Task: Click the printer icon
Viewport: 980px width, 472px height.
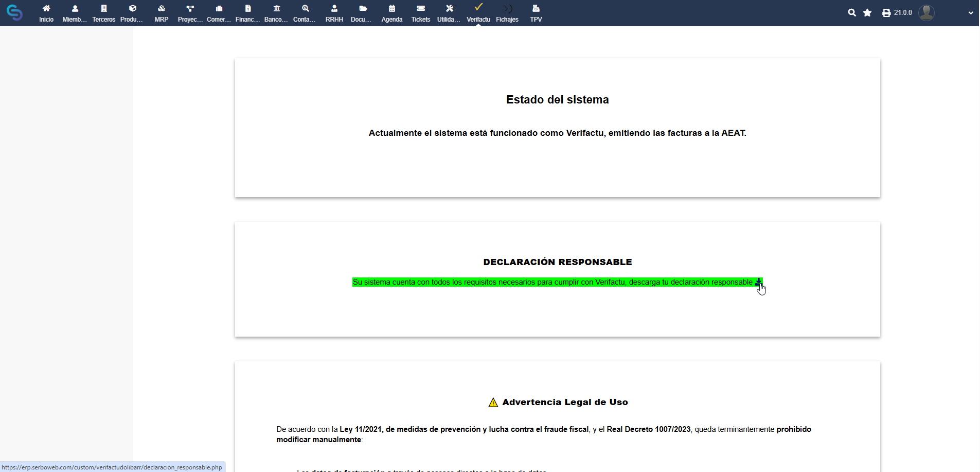Action: [x=886, y=13]
